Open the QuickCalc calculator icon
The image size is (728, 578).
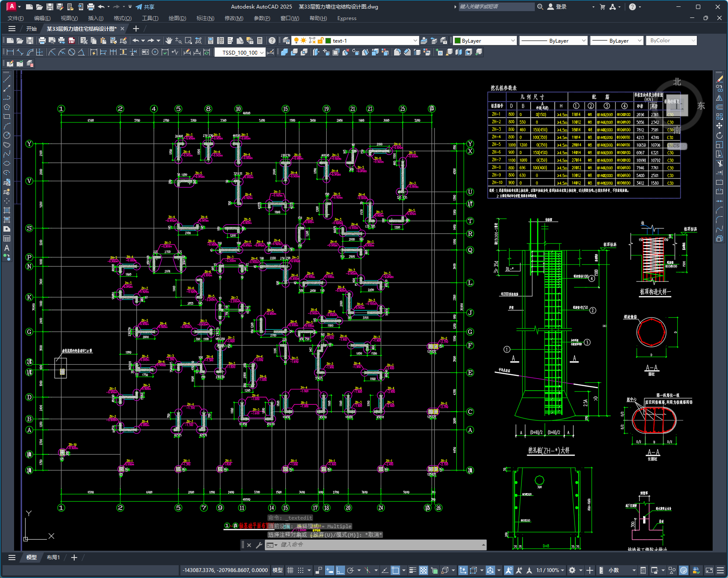coord(260,41)
